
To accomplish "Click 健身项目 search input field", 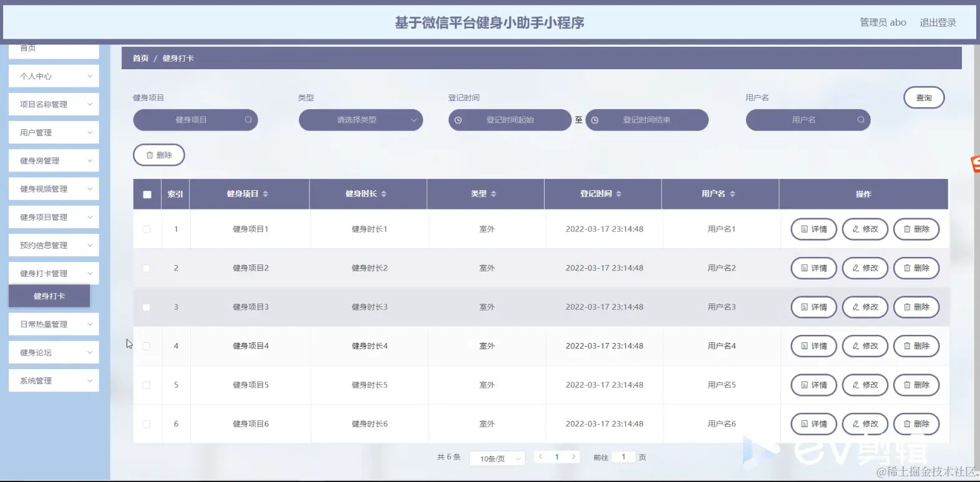I will pyautogui.click(x=195, y=120).
